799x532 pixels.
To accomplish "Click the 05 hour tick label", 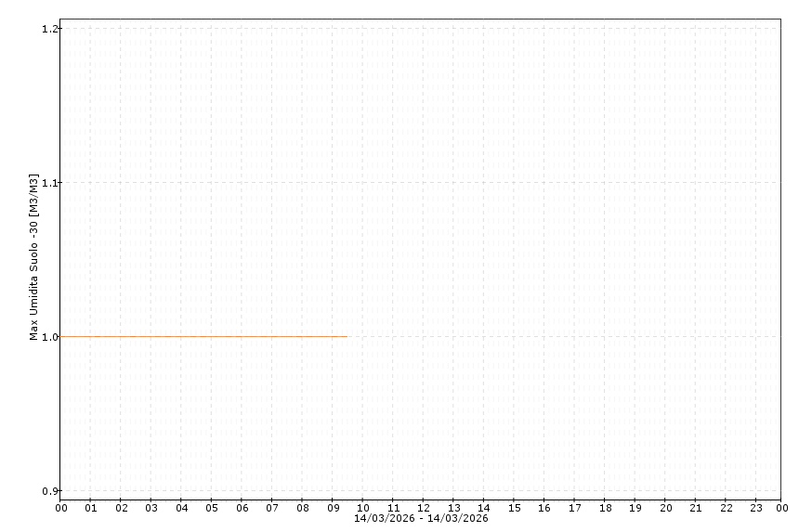I will (212, 508).
